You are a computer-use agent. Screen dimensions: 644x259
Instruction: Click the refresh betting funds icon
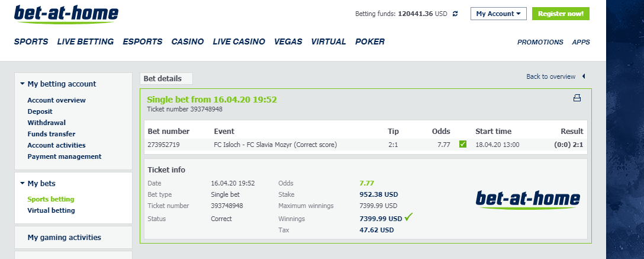455,14
